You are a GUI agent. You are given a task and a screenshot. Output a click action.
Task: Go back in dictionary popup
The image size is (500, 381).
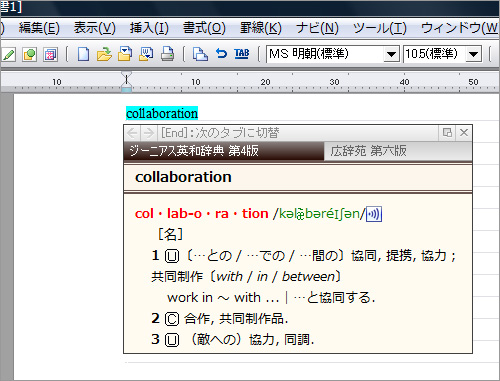(132, 133)
